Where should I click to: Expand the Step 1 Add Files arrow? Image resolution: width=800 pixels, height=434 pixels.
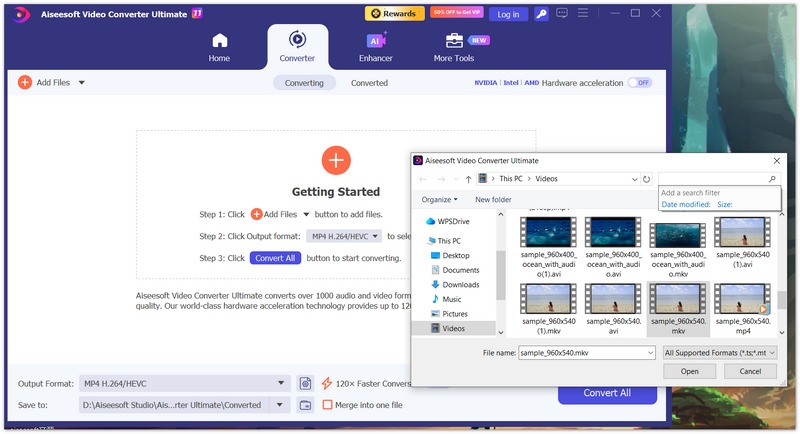point(306,215)
